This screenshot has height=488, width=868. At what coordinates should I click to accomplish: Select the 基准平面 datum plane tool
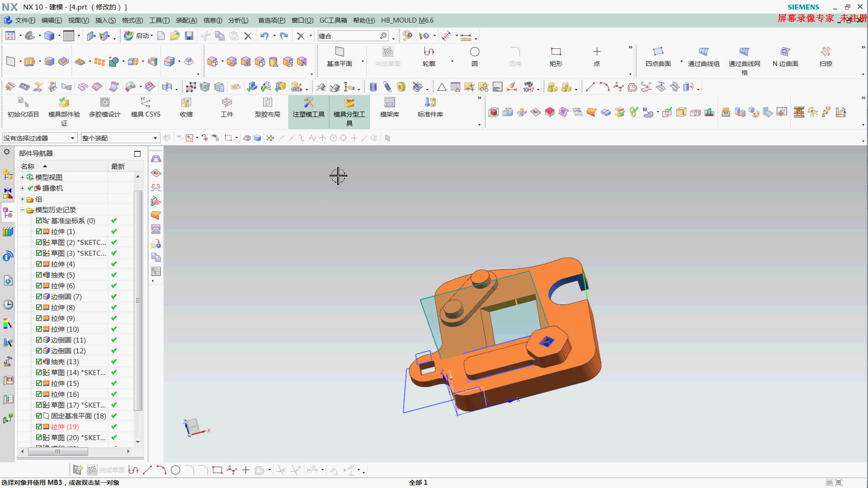tap(340, 56)
